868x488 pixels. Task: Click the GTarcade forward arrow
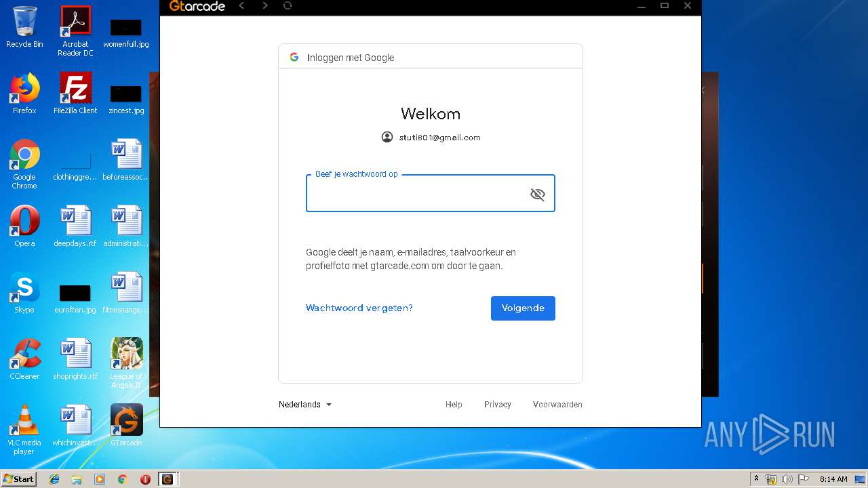(x=265, y=6)
